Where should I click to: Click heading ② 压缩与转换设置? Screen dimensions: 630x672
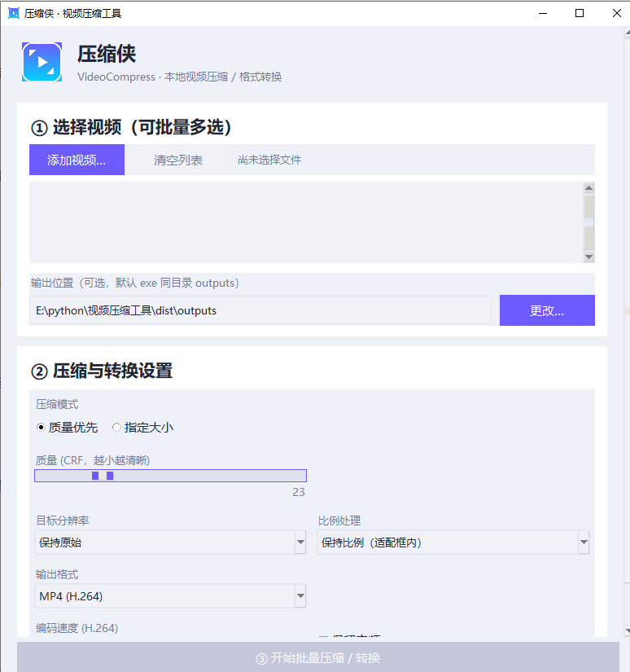click(x=102, y=371)
